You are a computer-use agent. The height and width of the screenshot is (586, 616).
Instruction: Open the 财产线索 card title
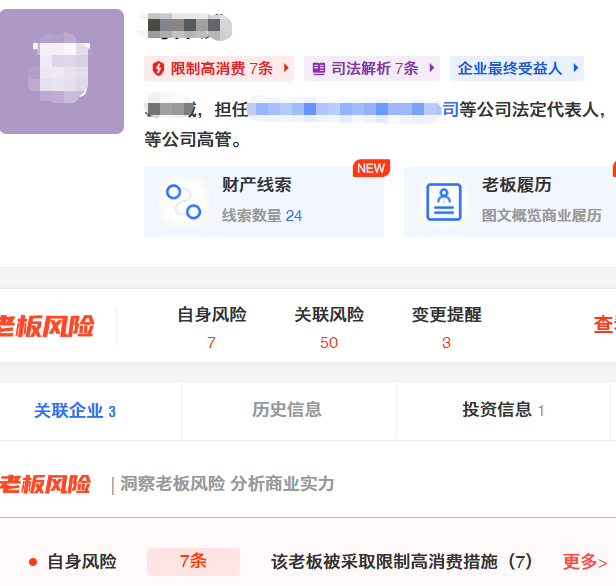257,185
